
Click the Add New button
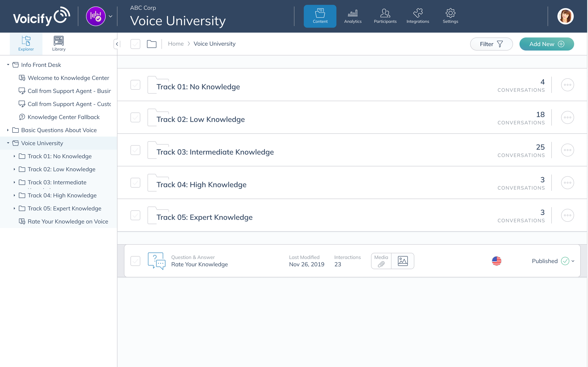(546, 44)
